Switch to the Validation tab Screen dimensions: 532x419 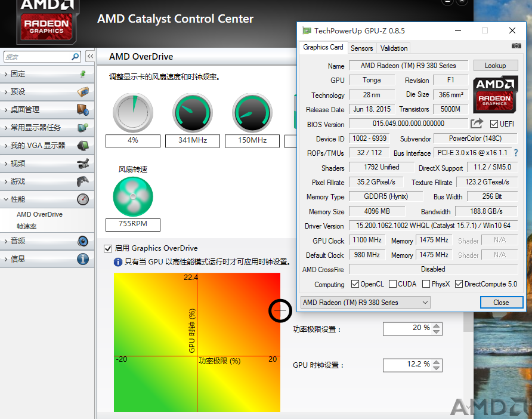click(394, 48)
